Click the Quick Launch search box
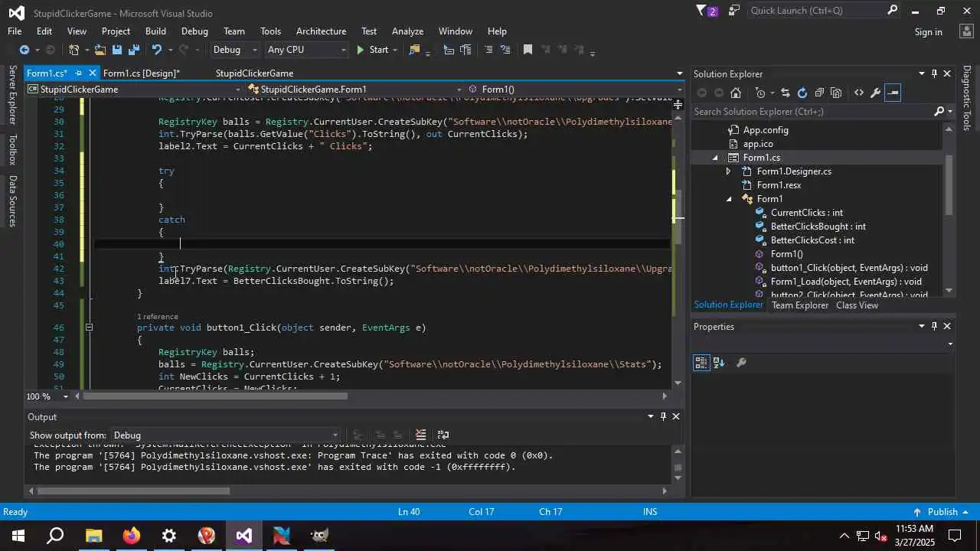This screenshot has width=980, height=551. click(825, 11)
